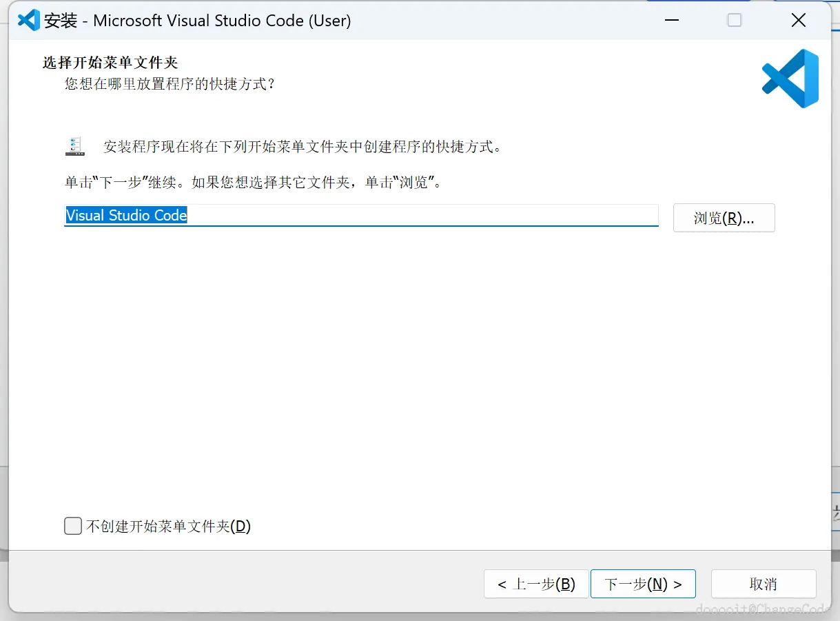
Task: Click the 单击"下一步"继续 instruction line
Action: pyautogui.click(x=253, y=183)
